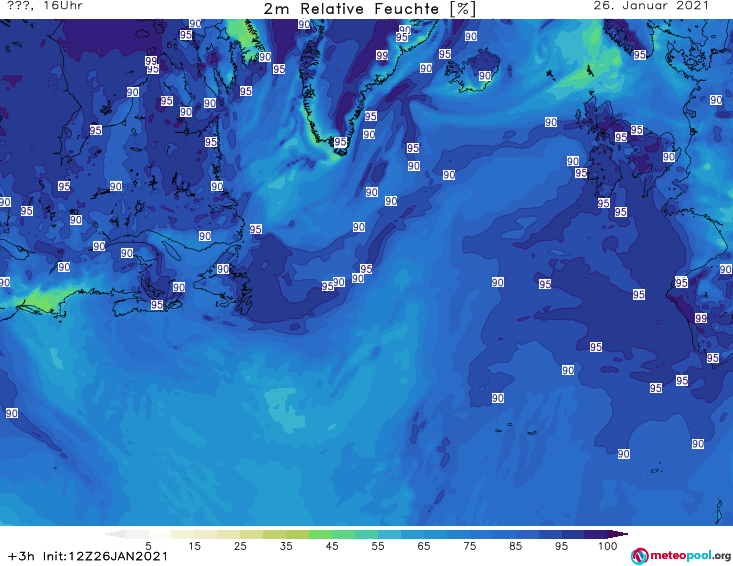
Task: Click the '+3h Init:12Z26JAN2021' model run text
Action: click(x=88, y=556)
